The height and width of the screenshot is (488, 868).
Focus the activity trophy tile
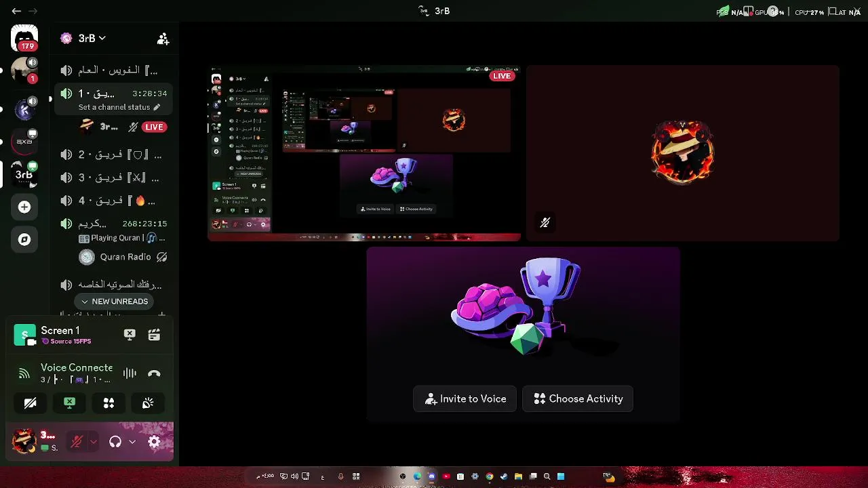tap(523, 334)
